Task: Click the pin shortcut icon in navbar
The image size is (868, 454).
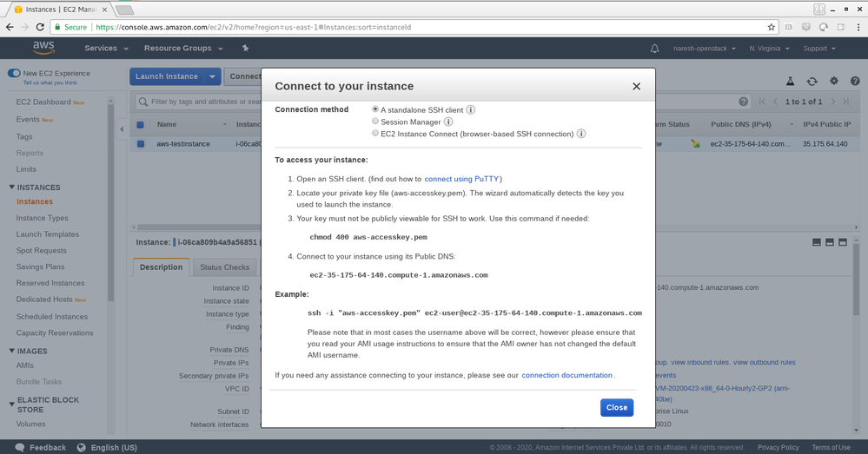Action: point(246,49)
